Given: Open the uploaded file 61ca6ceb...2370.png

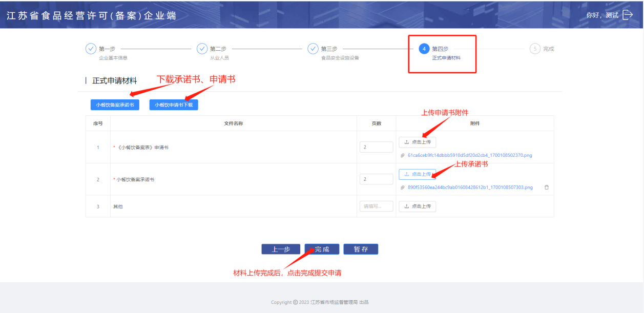Looking at the screenshot, I should pyautogui.click(x=470, y=155).
